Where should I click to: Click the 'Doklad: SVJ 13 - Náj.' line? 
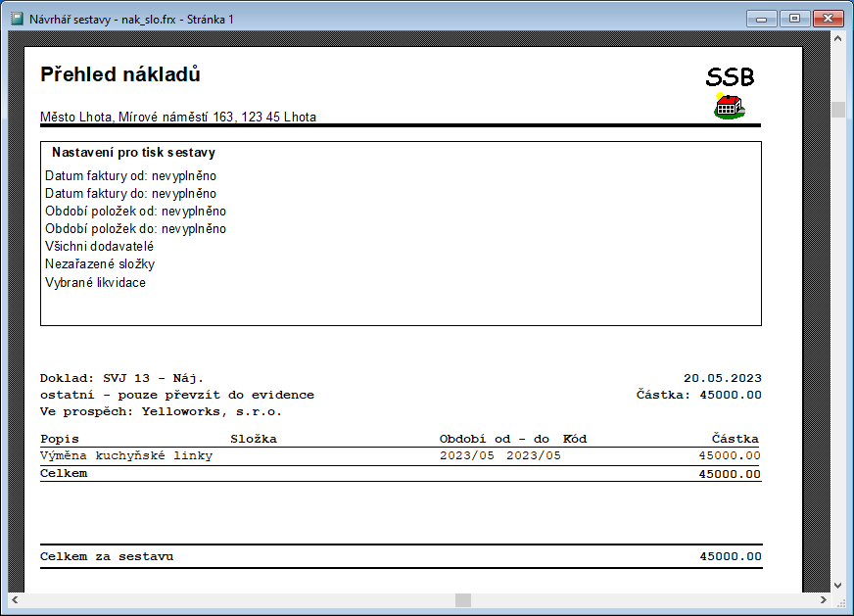121,378
